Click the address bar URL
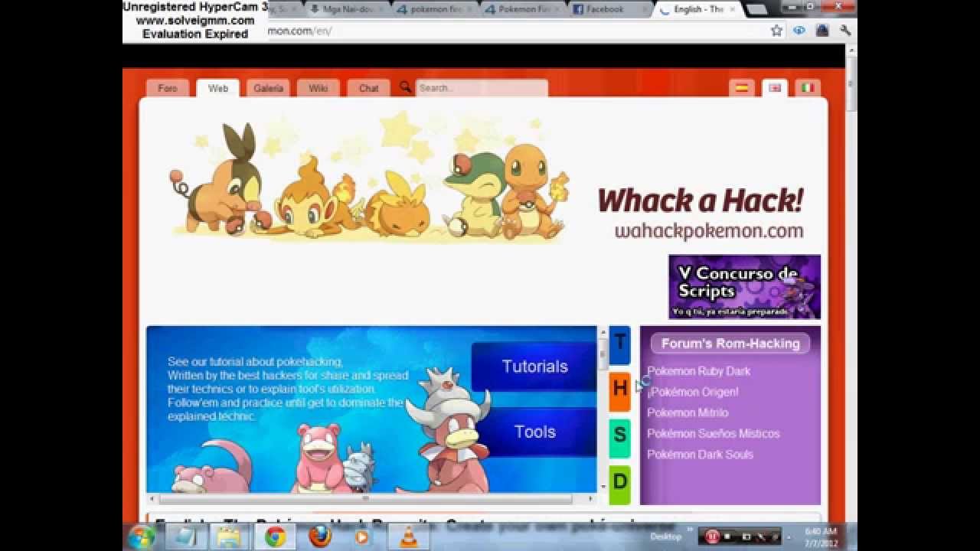This screenshot has width=980, height=551. [x=299, y=31]
